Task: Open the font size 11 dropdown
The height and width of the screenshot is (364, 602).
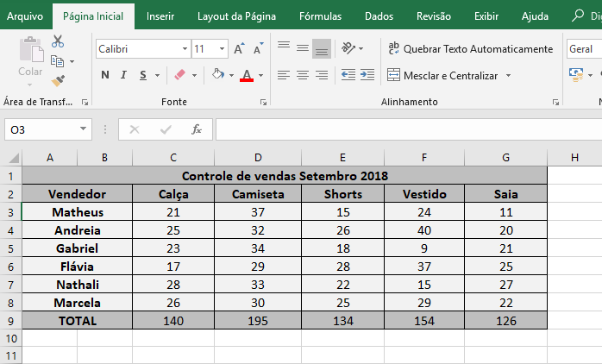Action: click(x=222, y=49)
